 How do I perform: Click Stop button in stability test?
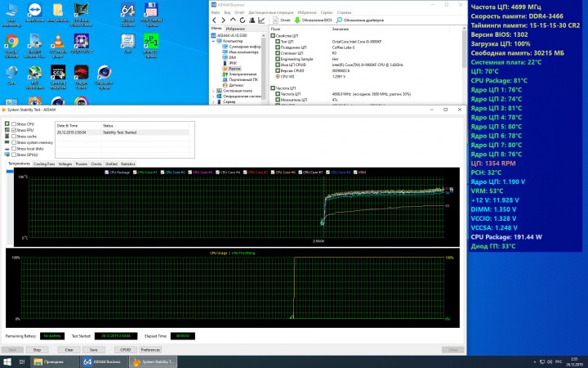pyautogui.click(x=37, y=350)
